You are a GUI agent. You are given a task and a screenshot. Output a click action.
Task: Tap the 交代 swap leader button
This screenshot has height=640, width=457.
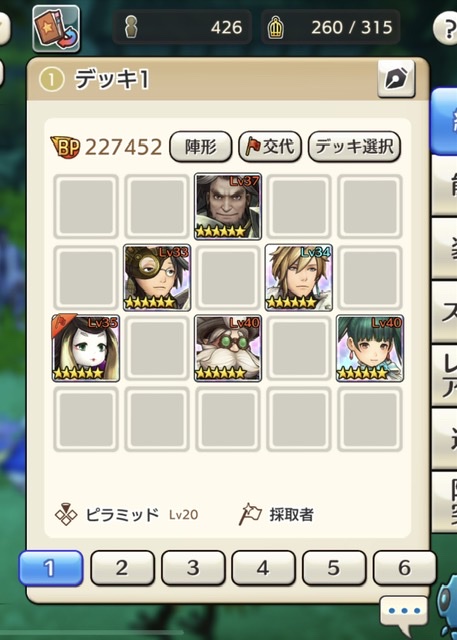click(270, 147)
